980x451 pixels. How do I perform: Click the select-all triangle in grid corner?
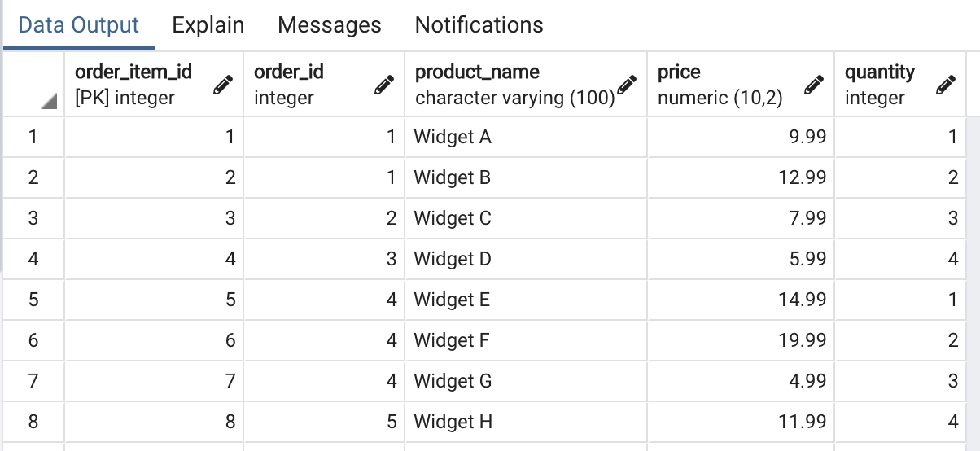[x=49, y=101]
